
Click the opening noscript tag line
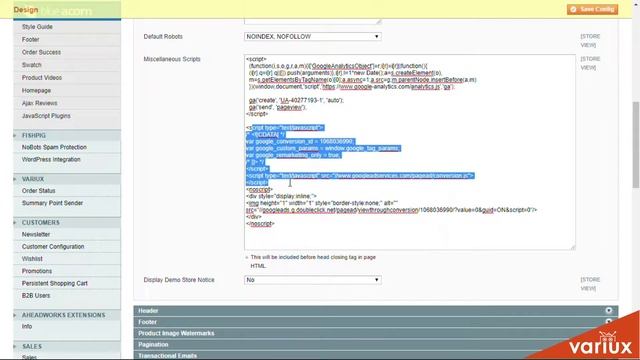point(260,189)
